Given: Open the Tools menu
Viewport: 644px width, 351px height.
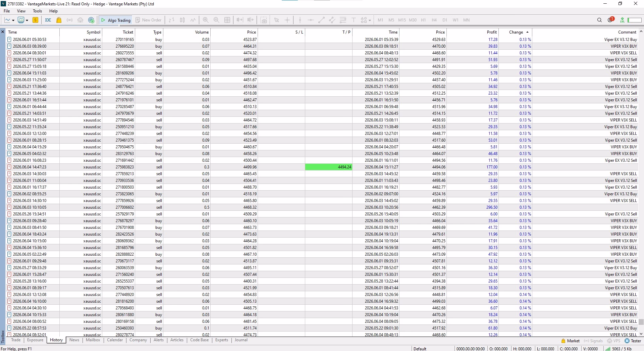Looking at the screenshot, I should (37, 11).
